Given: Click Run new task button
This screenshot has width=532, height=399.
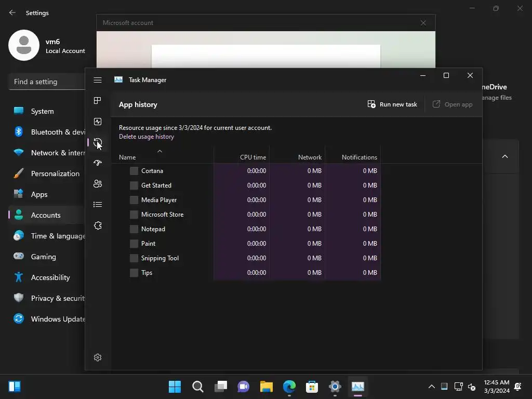Looking at the screenshot, I should coord(392,104).
